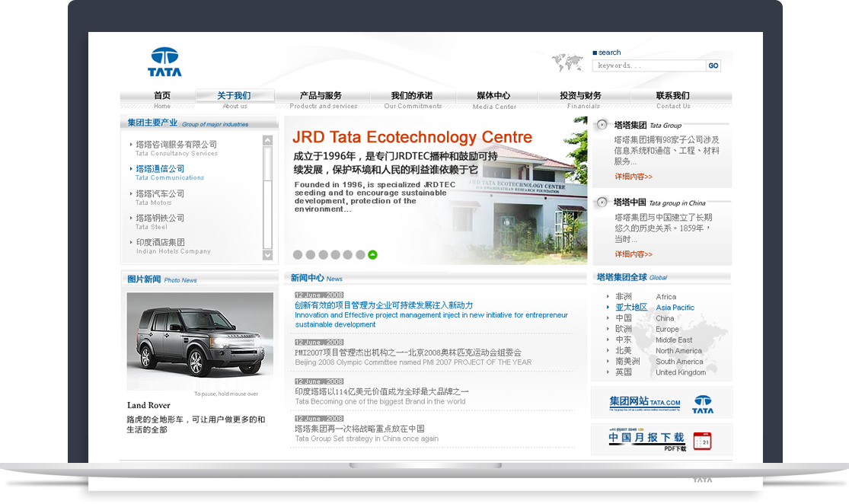Open the 投资与财务 Financials menu
The height and width of the screenshot is (504, 849).
click(x=582, y=99)
